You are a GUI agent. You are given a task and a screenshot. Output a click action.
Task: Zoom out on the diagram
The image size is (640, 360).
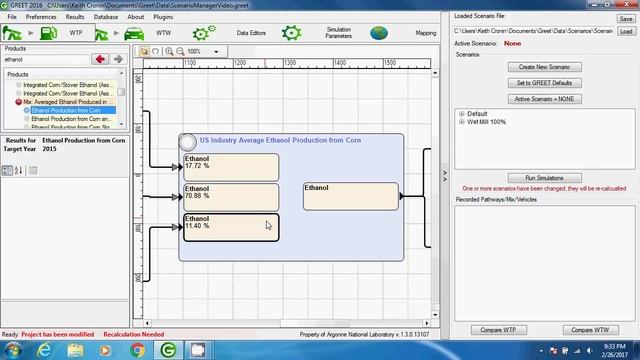click(180, 51)
